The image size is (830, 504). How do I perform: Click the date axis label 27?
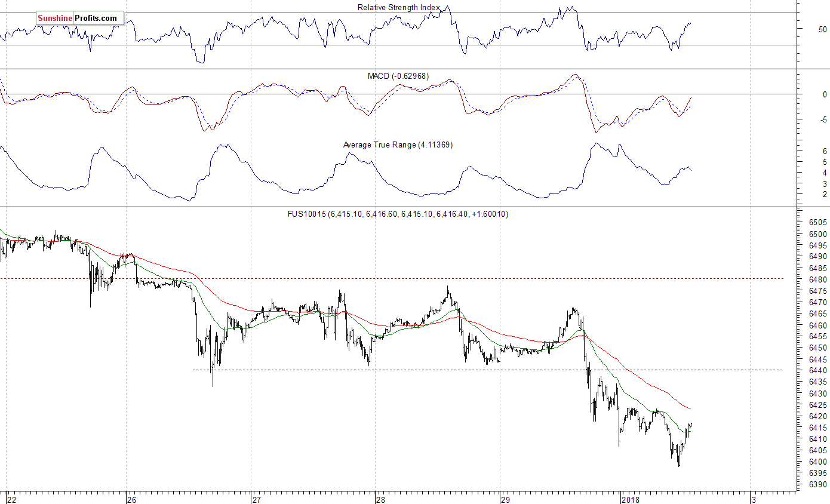point(256,499)
